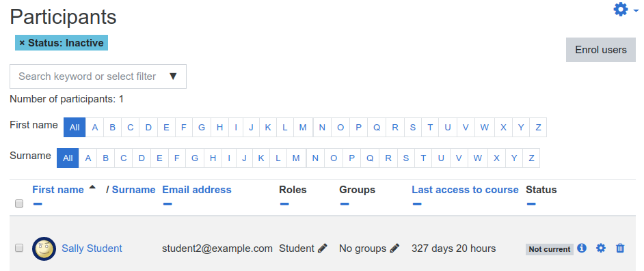Sort by the First name column header
The height and width of the screenshot is (271, 644).
(58, 190)
